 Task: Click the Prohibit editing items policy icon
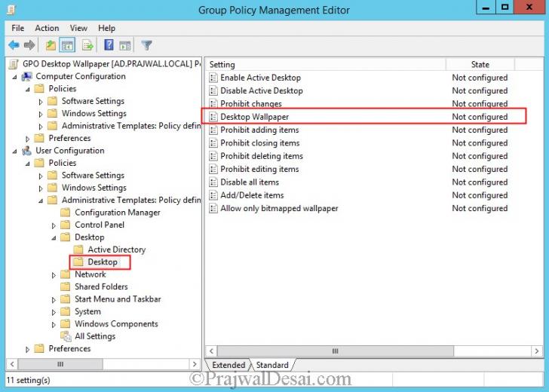pyautogui.click(x=213, y=169)
